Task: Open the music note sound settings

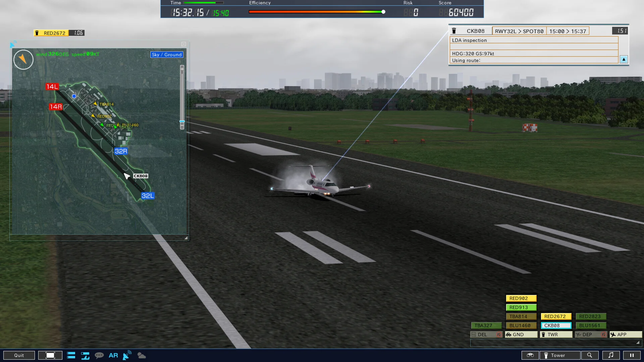Action: 611,355
